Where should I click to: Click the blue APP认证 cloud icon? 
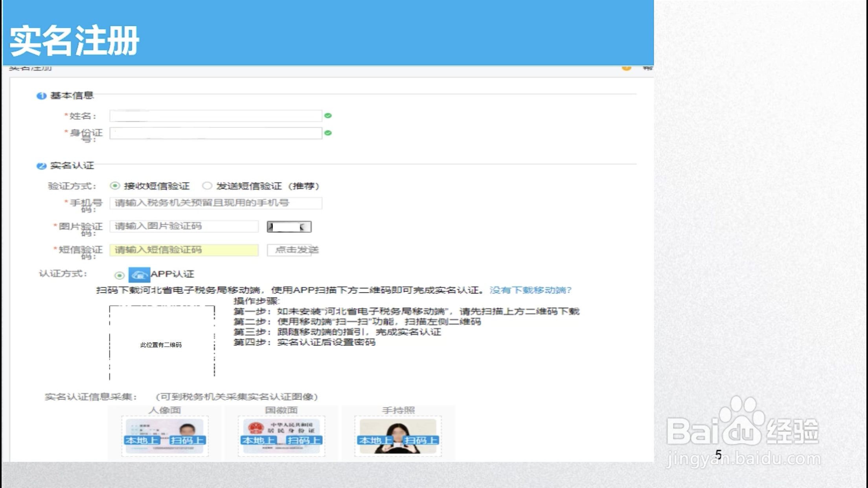click(139, 275)
